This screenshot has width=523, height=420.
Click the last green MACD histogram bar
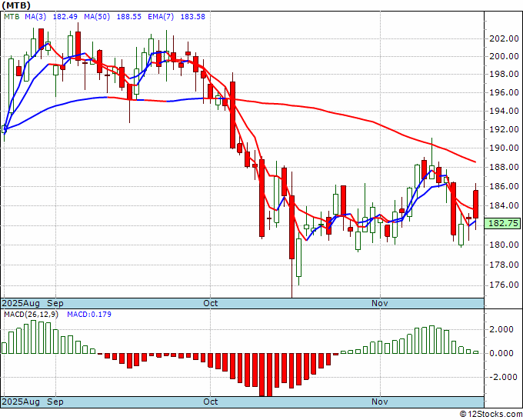point(475,352)
